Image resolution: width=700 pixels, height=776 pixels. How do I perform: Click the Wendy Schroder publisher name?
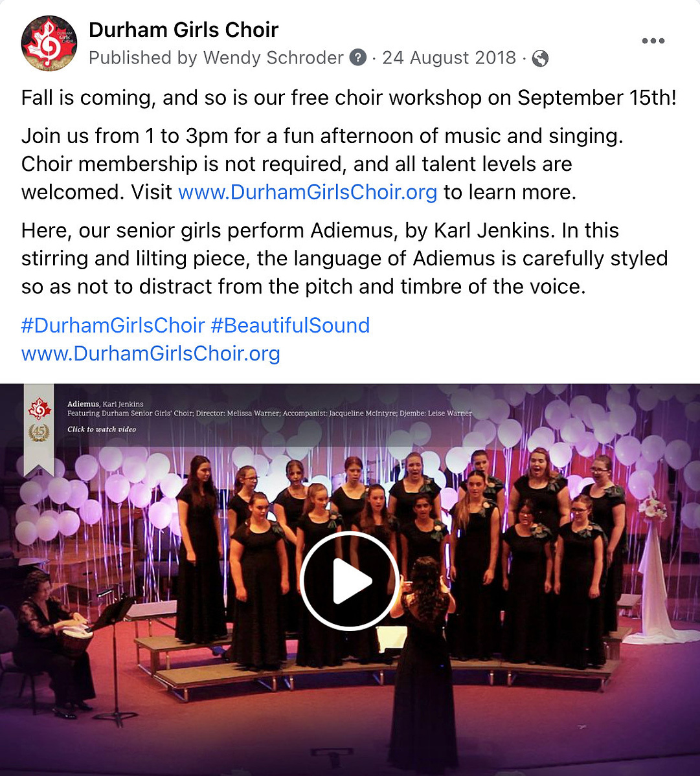click(273, 58)
